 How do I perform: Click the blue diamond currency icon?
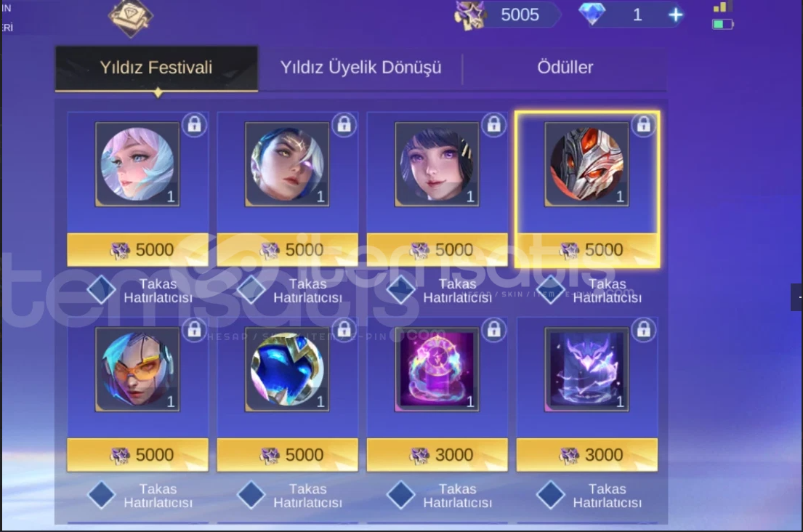(x=592, y=14)
